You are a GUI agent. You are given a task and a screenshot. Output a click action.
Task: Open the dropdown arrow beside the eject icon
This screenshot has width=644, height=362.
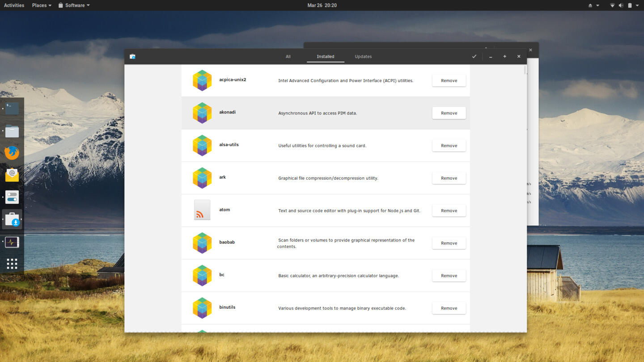pos(597,5)
